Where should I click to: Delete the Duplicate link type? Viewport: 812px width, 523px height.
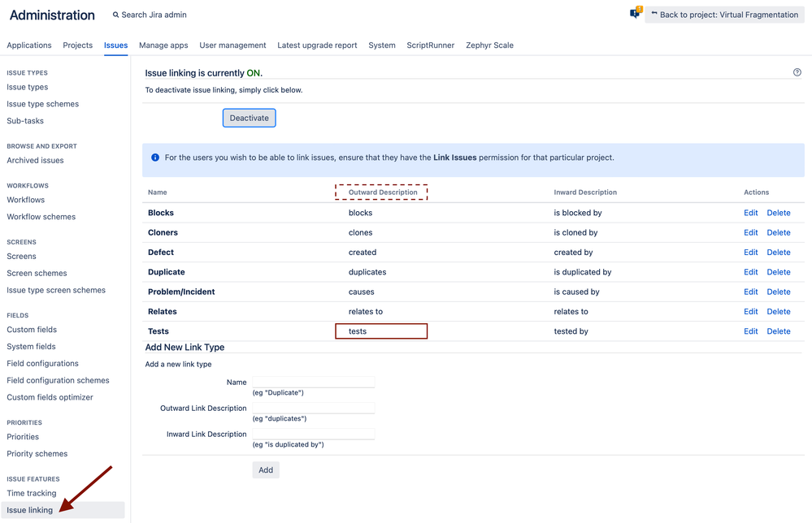[x=779, y=271]
